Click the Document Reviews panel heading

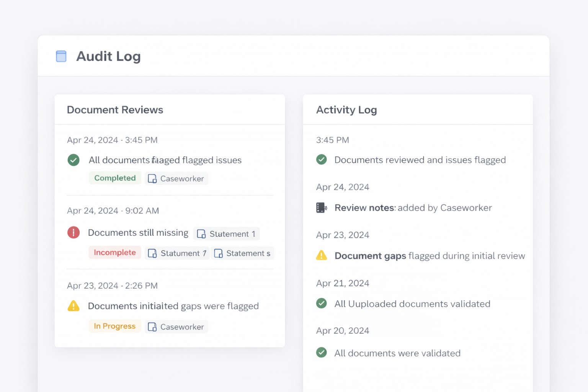pos(115,110)
